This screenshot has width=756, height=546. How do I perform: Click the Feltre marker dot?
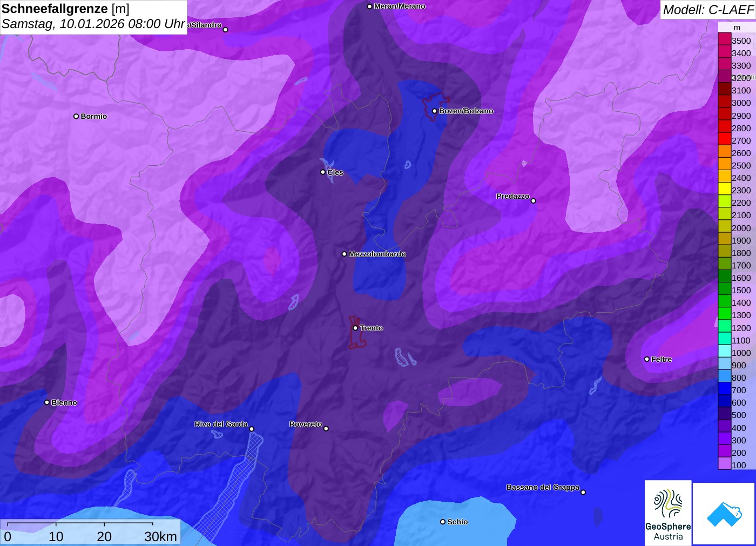[x=647, y=359]
